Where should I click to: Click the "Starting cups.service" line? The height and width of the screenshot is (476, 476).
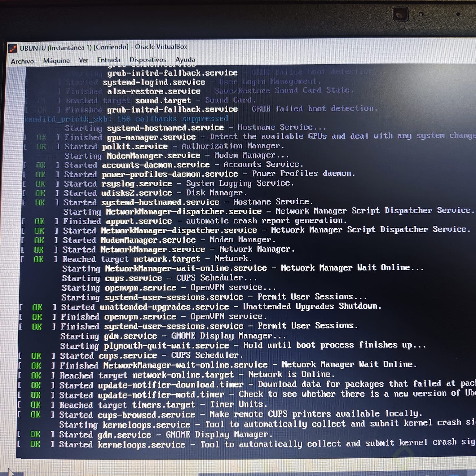coord(159,278)
